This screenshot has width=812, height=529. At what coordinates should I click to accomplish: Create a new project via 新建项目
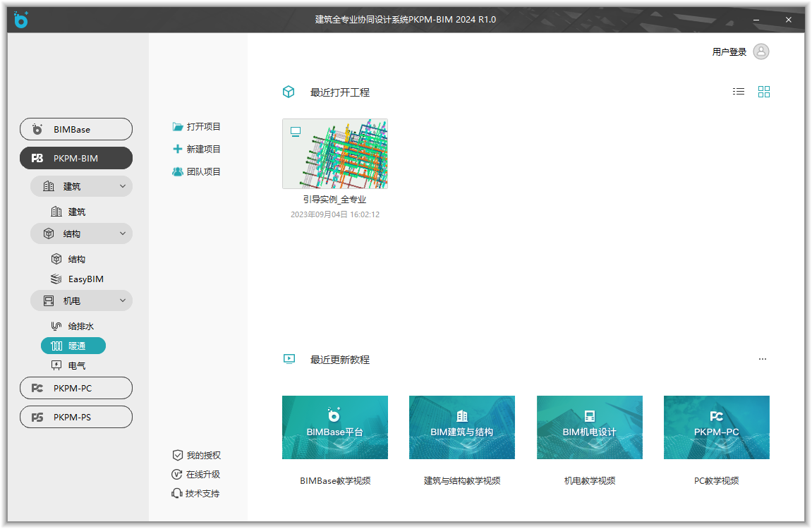coord(197,150)
